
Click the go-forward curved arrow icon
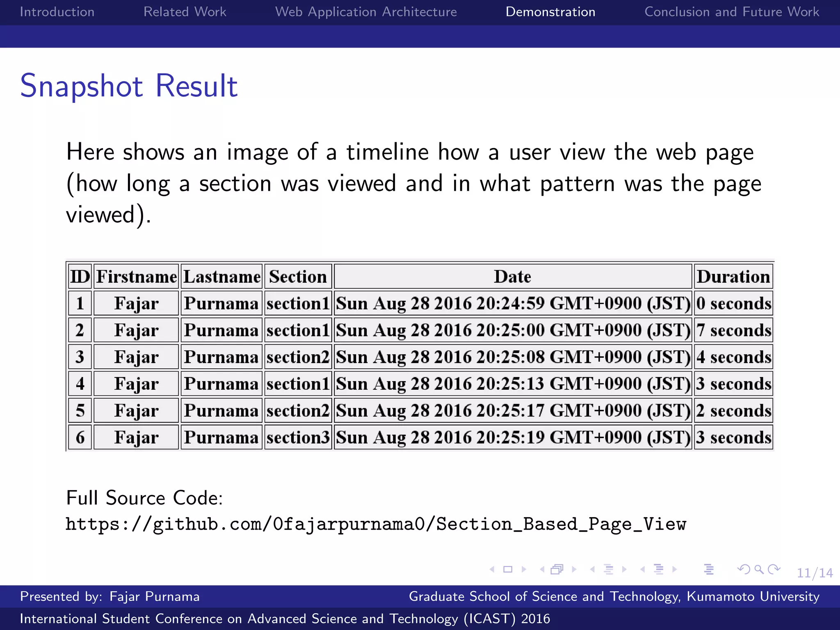(x=774, y=569)
